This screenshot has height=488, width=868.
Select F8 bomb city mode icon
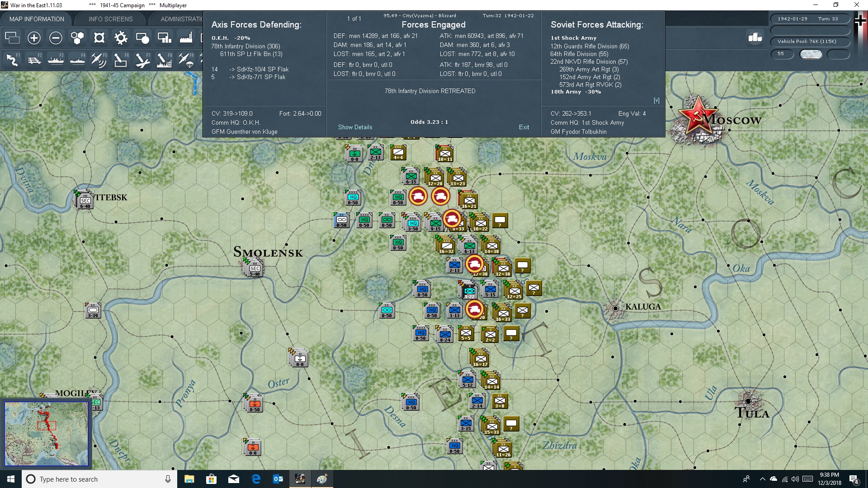point(164,60)
